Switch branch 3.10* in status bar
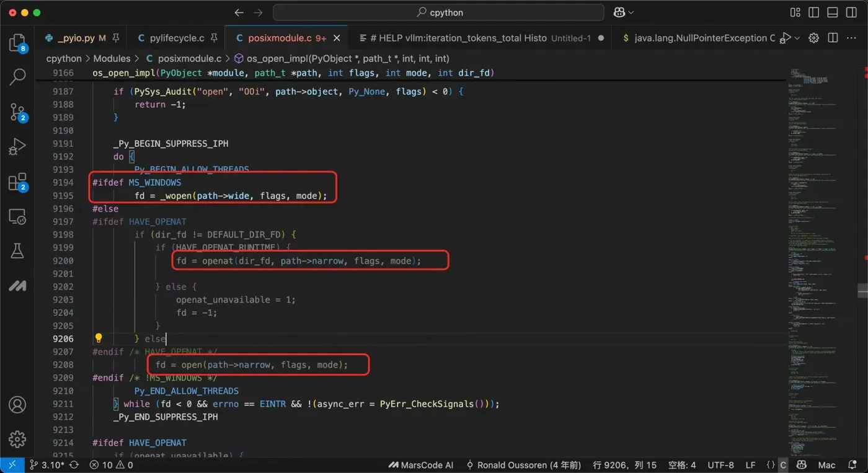The image size is (868, 473). tap(46, 465)
